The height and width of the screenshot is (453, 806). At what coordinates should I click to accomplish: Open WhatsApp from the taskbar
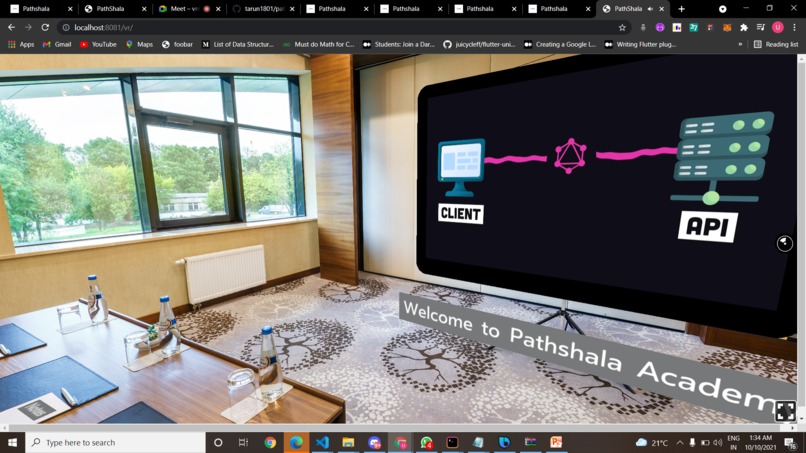(x=426, y=442)
